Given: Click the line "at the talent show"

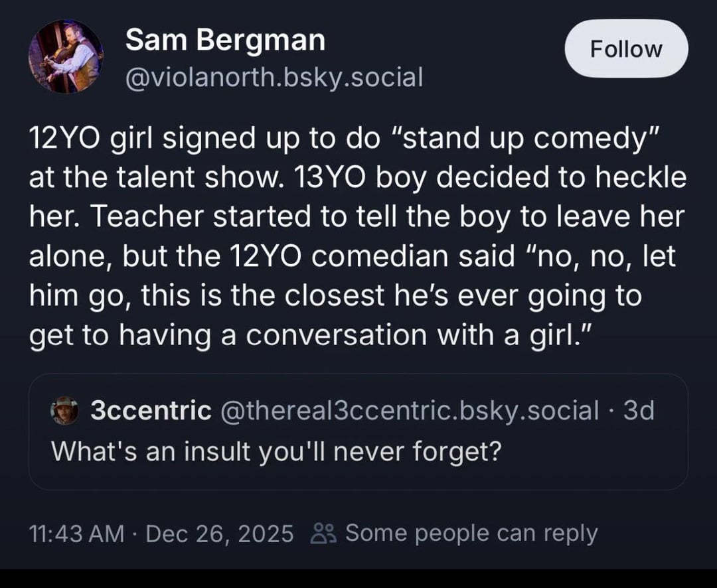Looking at the screenshot, I should tap(159, 178).
